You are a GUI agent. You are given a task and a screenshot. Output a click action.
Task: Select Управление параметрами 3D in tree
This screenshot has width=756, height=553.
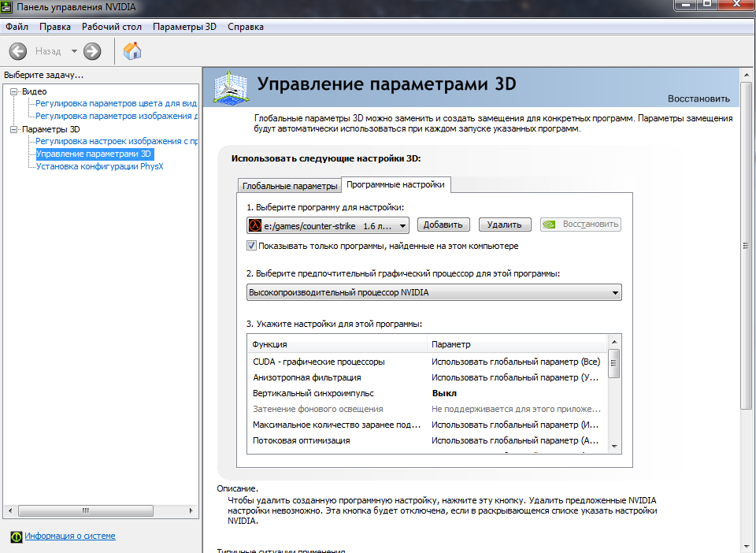click(x=94, y=154)
